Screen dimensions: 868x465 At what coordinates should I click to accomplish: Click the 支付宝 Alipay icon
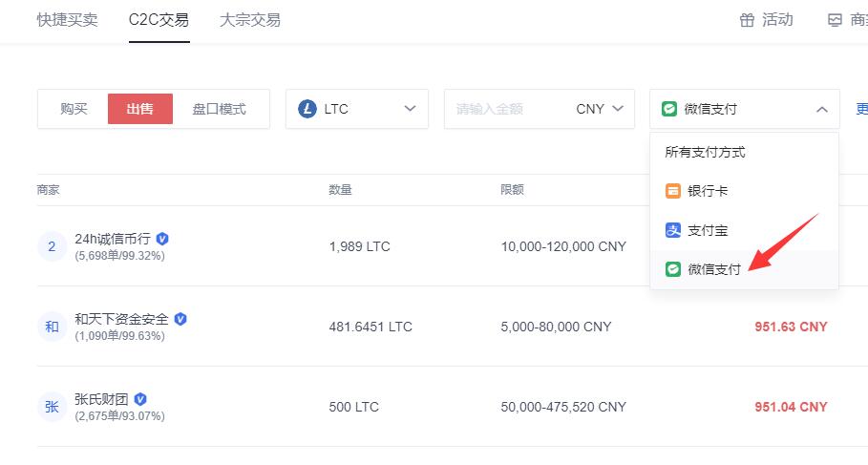click(x=673, y=230)
